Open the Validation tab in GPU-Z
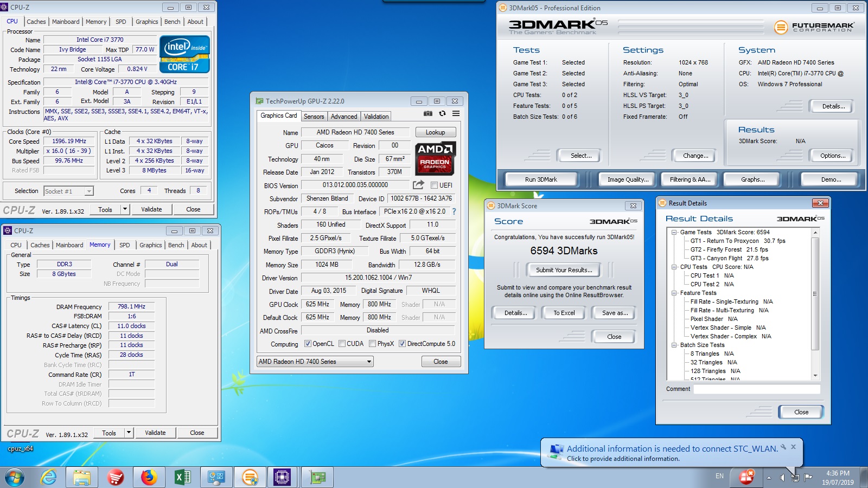 376,117
